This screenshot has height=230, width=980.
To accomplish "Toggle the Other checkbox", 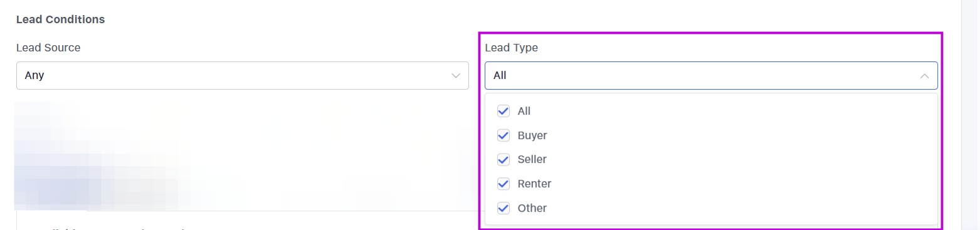I will click(503, 209).
